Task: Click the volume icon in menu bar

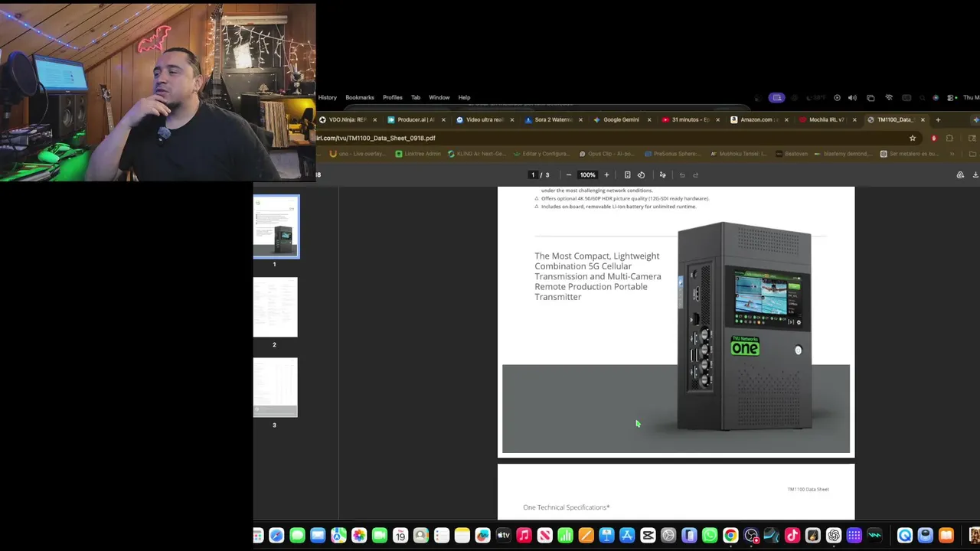Action: click(852, 97)
